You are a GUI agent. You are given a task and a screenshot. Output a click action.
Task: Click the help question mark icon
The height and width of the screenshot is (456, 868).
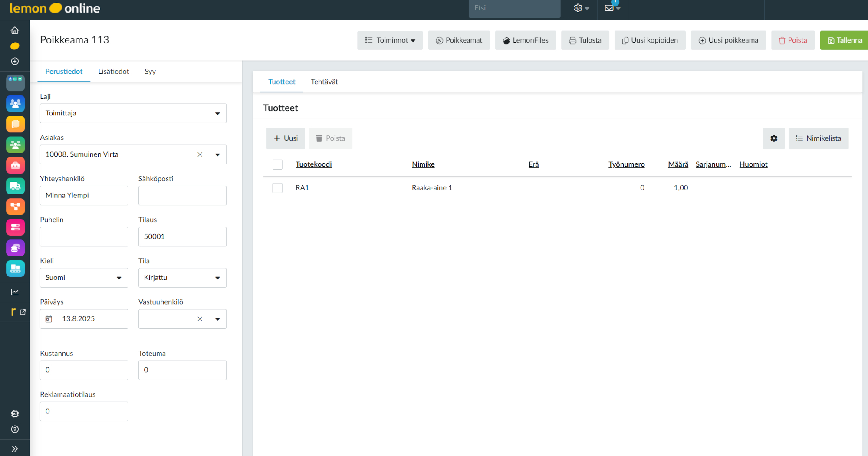(x=15, y=429)
